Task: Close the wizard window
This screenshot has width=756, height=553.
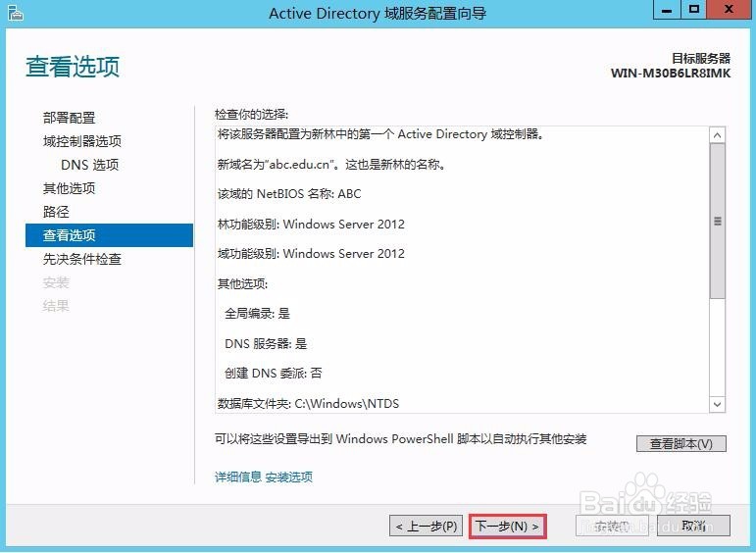Action: [x=729, y=10]
